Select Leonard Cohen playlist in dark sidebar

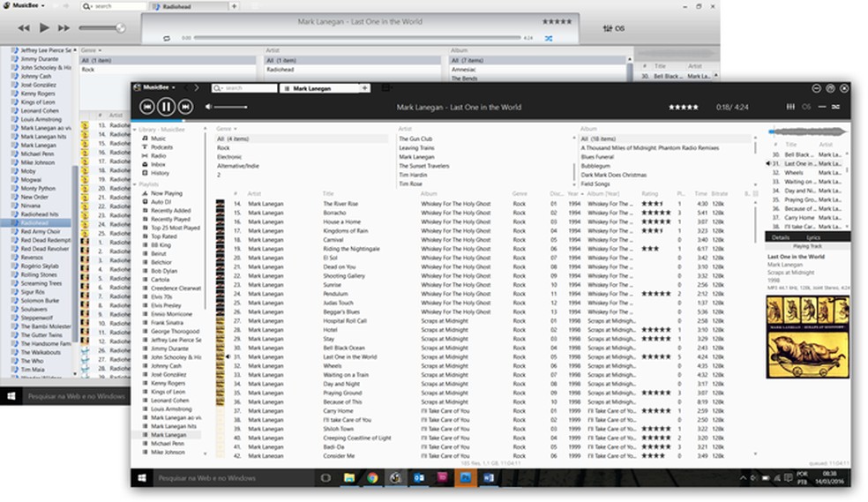pyautogui.click(x=169, y=401)
